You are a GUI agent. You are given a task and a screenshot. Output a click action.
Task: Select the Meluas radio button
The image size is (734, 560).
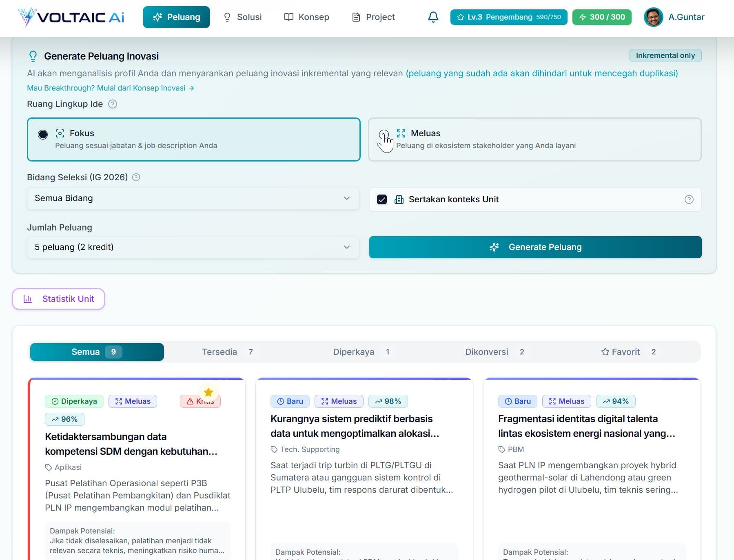click(384, 135)
